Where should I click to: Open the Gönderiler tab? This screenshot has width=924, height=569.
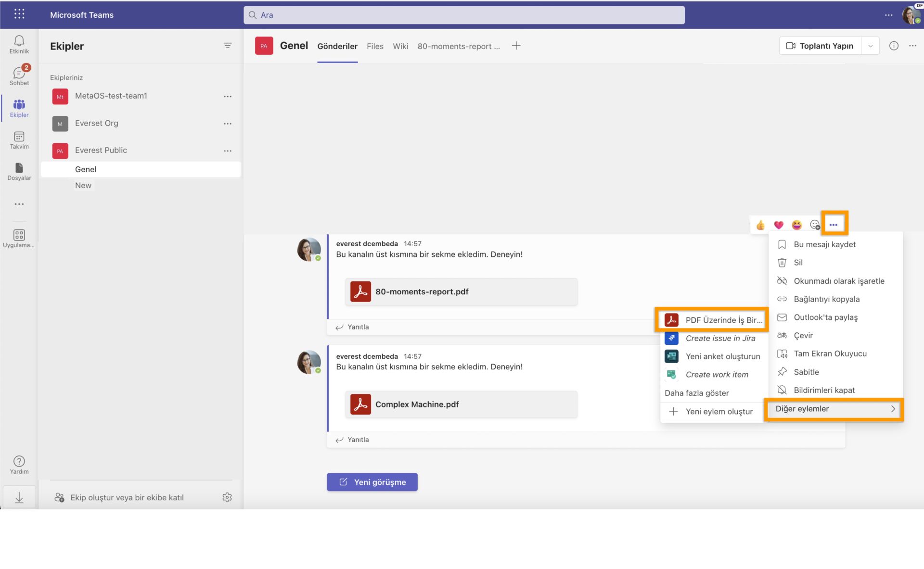pyautogui.click(x=336, y=46)
